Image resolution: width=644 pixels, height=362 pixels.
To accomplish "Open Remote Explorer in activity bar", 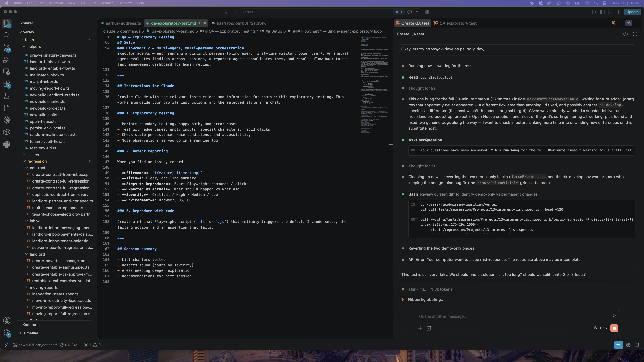I will point(7,72).
